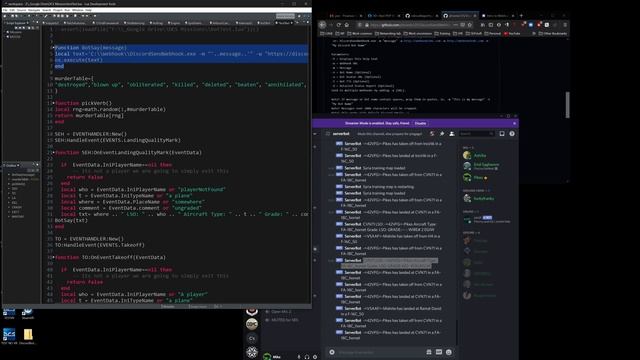Go back in the browser
This screenshot has width=640, height=360.
(x=322, y=25)
